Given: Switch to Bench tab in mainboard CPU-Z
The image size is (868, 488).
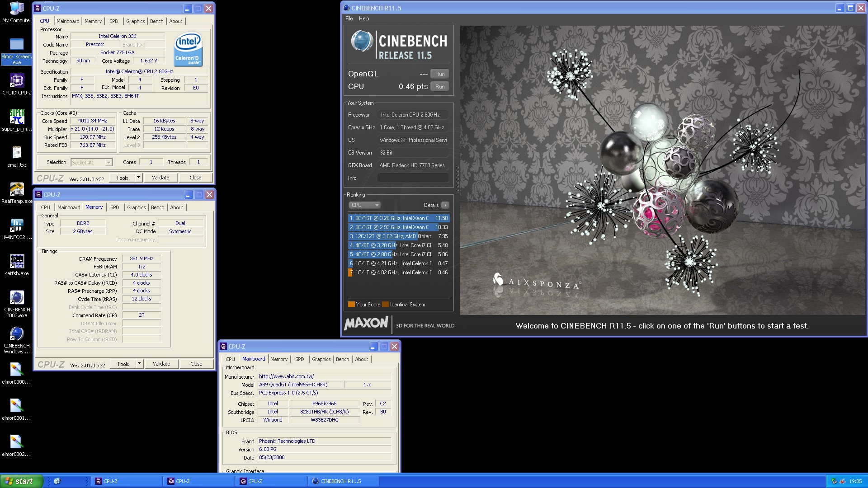Looking at the screenshot, I should click(x=342, y=359).
